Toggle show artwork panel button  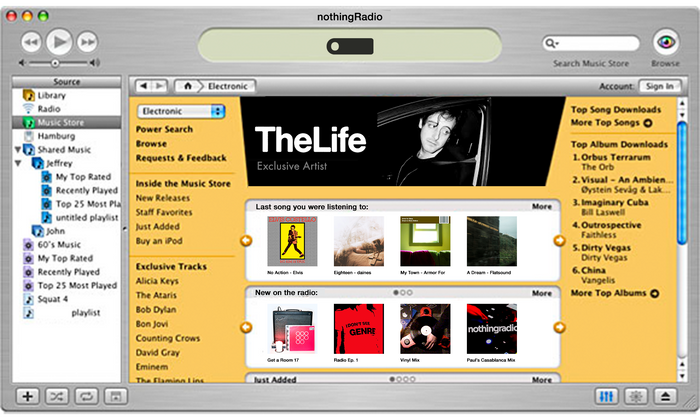[x=116, y=396]
